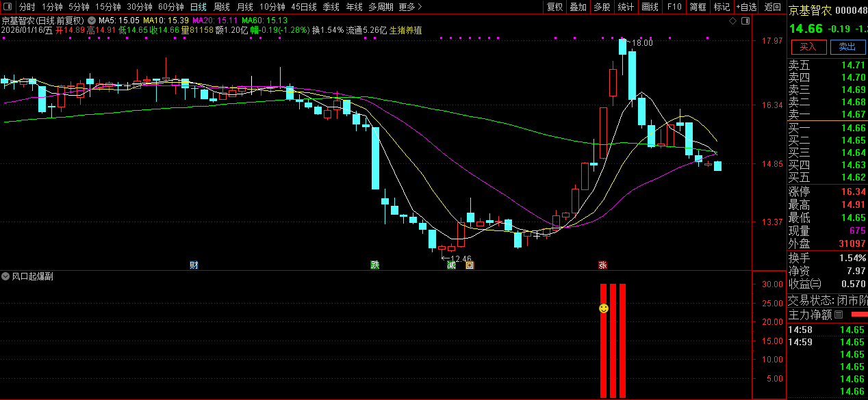
Task: Click the blue 卖出 sell button
Action: click(847, 46)
